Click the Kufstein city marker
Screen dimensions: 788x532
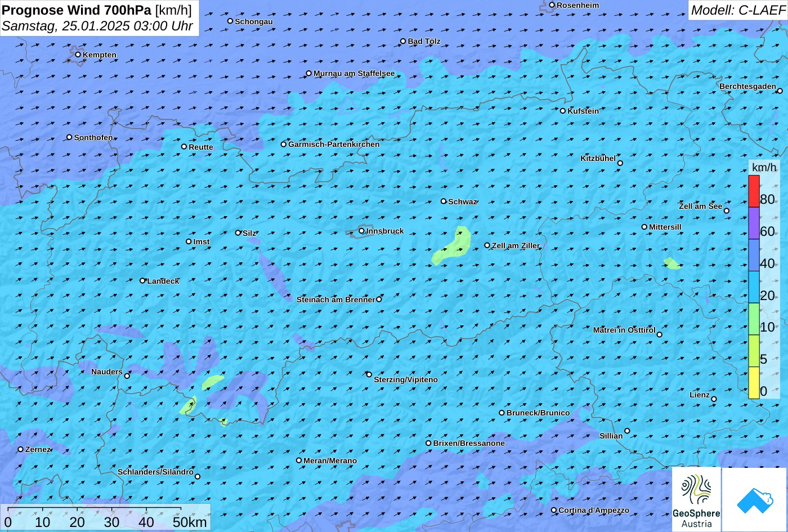point(563,111)
